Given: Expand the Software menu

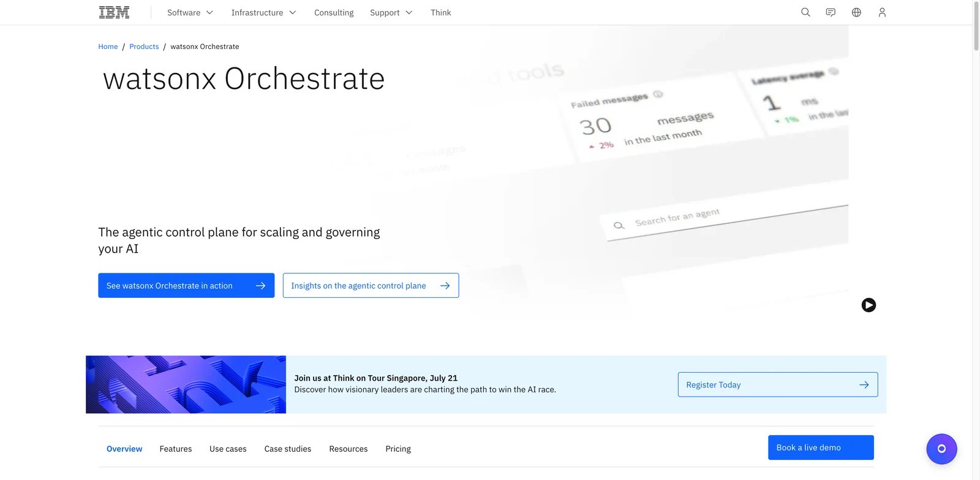Looking at the screenshot, I should pos(190,12).
